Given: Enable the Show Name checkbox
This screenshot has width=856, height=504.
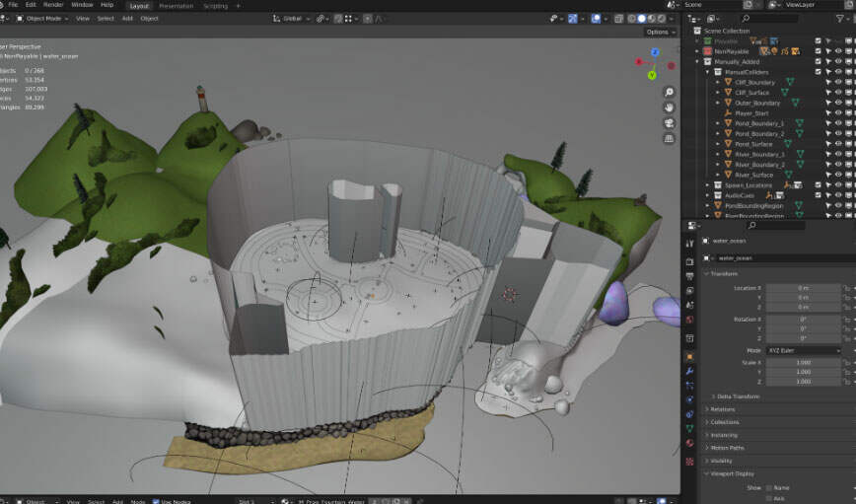Looking at the screenshot, I should pos(766,487).
